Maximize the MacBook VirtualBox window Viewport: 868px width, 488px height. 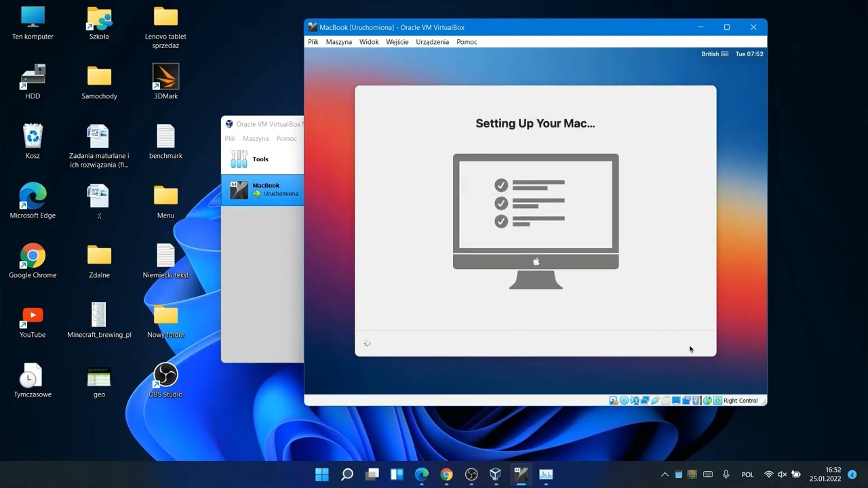pos(727,27)
